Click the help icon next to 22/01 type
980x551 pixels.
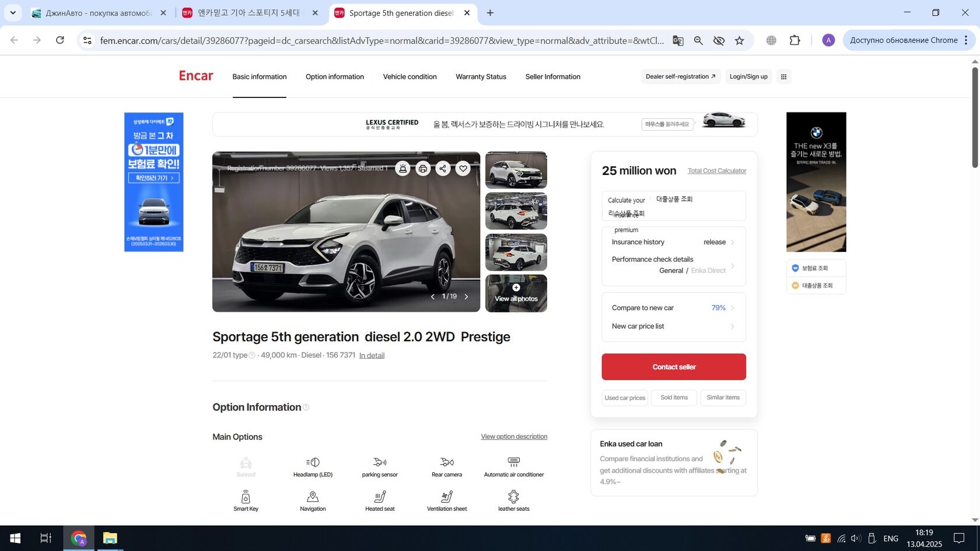252,355
